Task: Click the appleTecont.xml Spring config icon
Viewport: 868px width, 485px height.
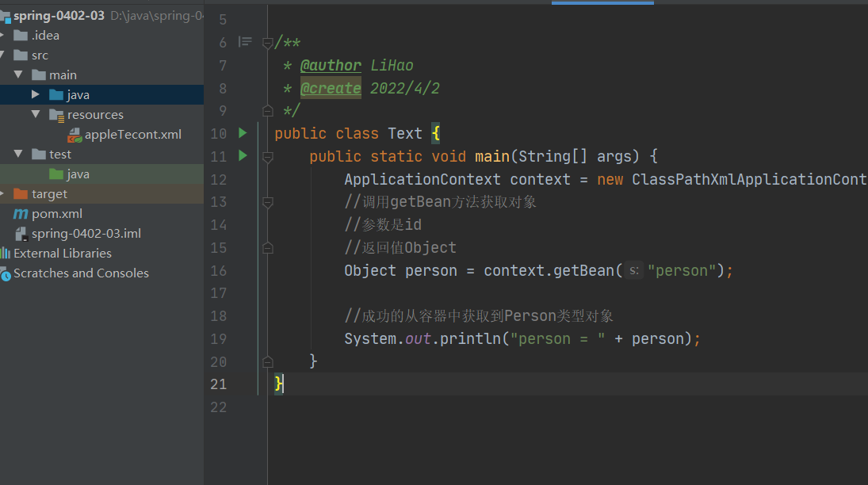Action: 75,135
